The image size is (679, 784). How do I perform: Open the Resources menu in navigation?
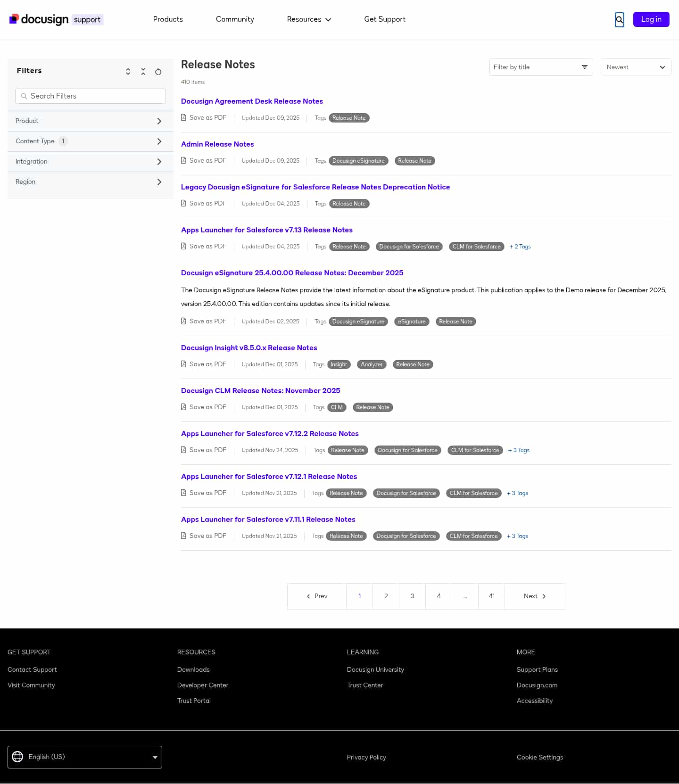point(309,19)
